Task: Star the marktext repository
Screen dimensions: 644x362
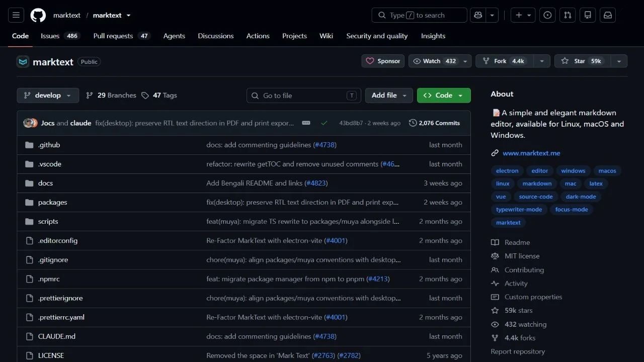Action: pyautogui.click(x=583, y=61)
